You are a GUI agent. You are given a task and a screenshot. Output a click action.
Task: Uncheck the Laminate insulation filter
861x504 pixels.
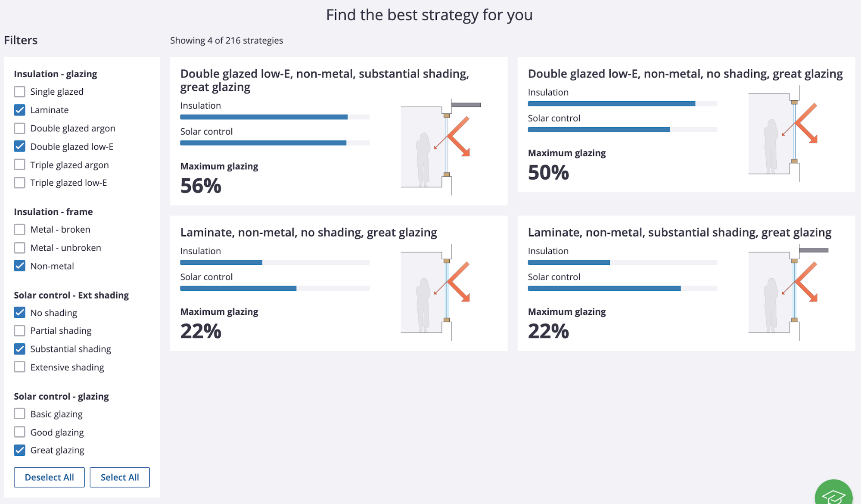(20, 110)
